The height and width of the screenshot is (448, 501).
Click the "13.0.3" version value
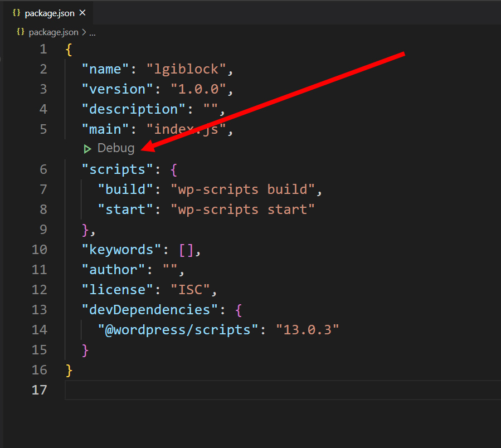point(307,330)
